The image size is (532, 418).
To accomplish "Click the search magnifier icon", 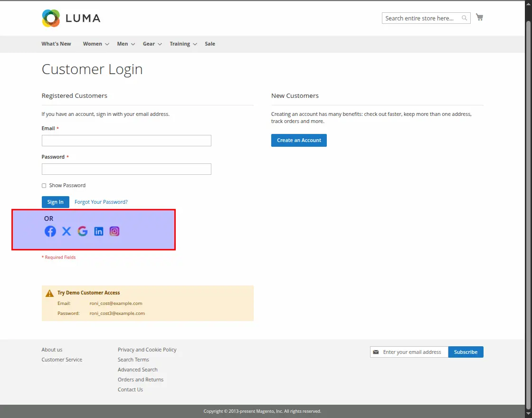I will tap(464, 19).
